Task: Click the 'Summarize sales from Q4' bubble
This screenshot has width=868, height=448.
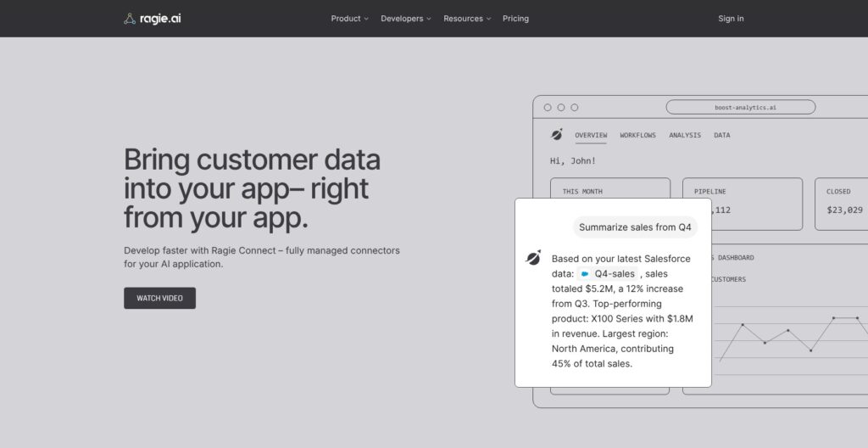Action: tap(635, 227)
